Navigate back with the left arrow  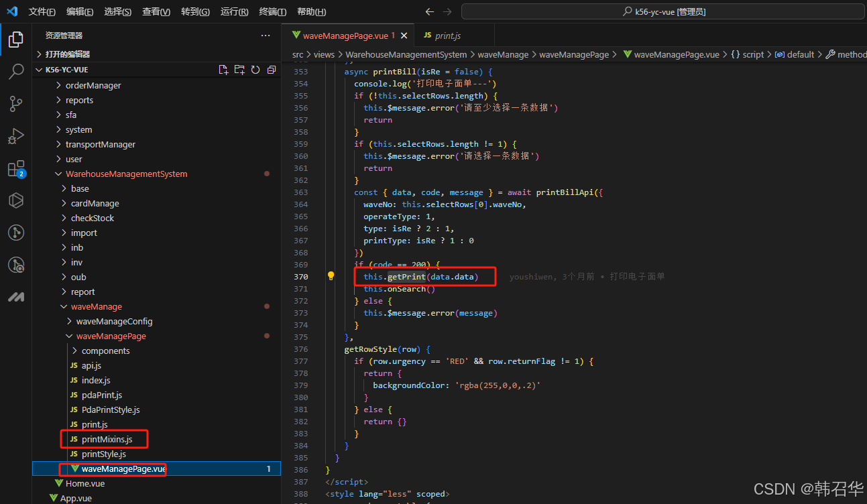[x=430, y=11]
